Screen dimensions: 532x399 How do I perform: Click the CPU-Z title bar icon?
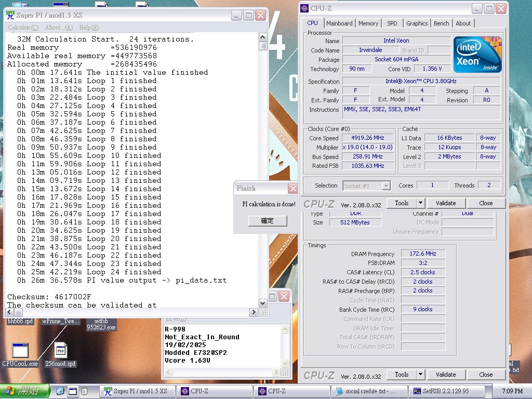(304, 8)
